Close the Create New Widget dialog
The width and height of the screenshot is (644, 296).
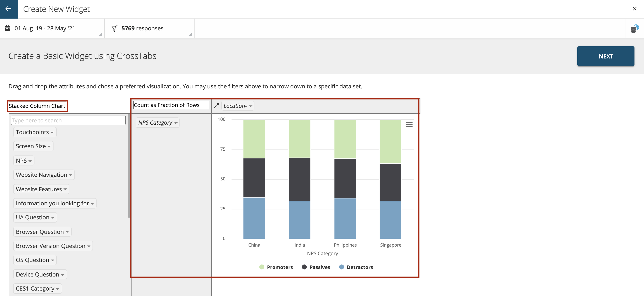[x=634, y=9]
